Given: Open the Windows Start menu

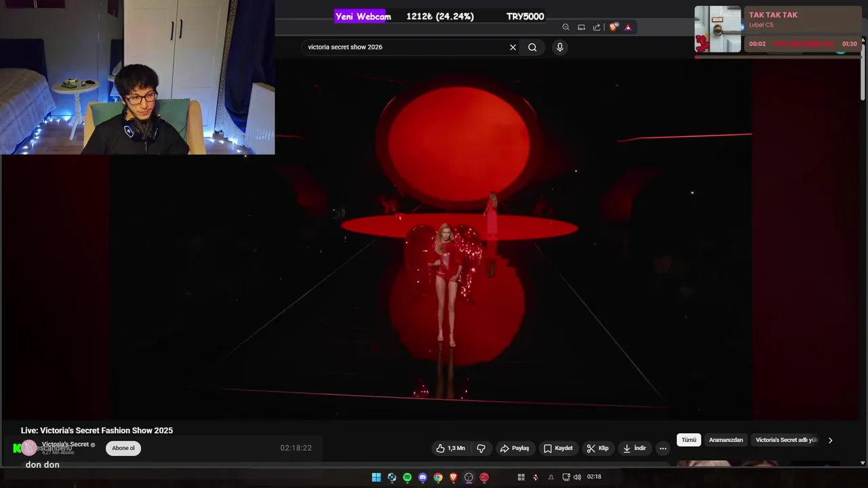Looking at the screenshot, I should click(376, 477).
